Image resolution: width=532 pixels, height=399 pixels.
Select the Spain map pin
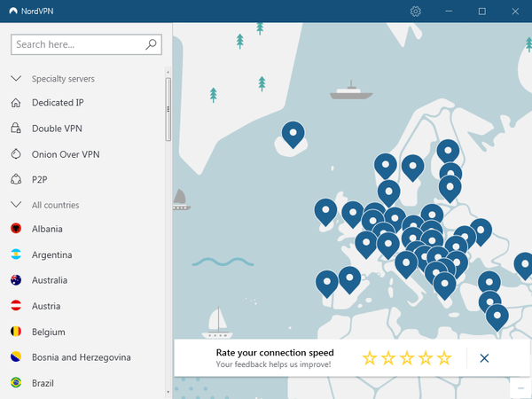[349, 279]
